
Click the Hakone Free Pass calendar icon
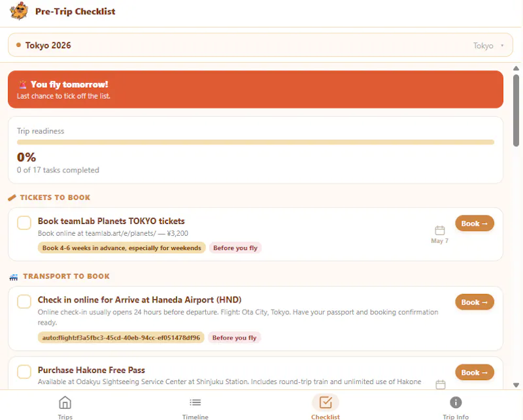coord(441,384)
